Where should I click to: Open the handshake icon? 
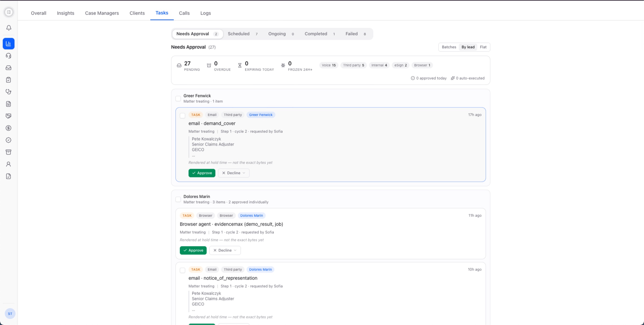click(9, 116)
